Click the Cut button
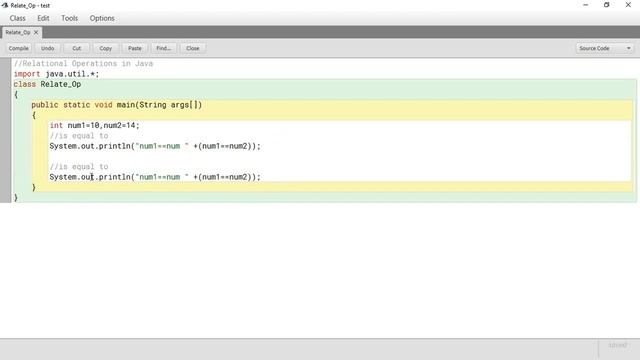 pyautogui.click(x=77, y=48)
